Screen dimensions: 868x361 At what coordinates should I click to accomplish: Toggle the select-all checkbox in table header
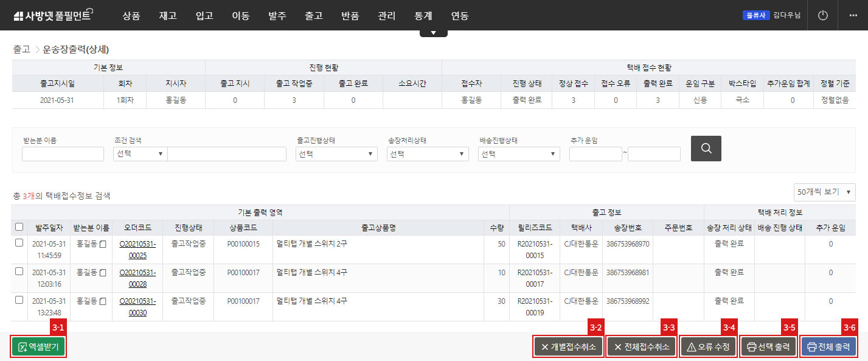coord(19,227)
